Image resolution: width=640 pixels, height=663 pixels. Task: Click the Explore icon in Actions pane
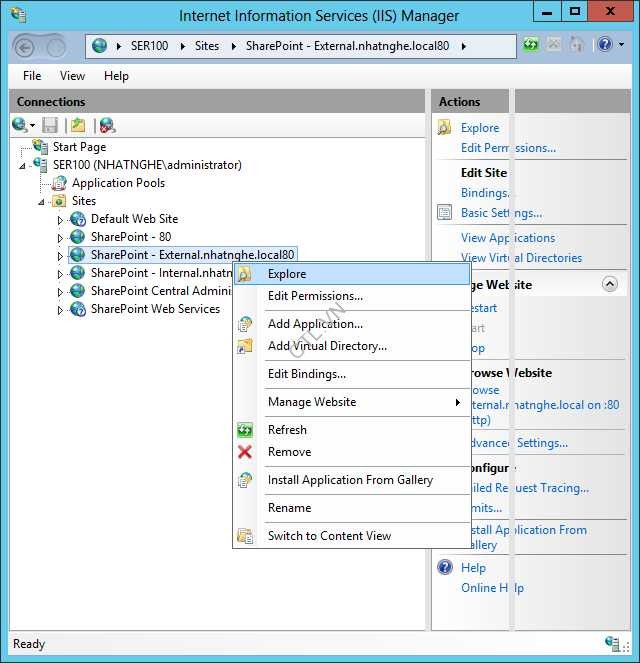pos(444,127)
